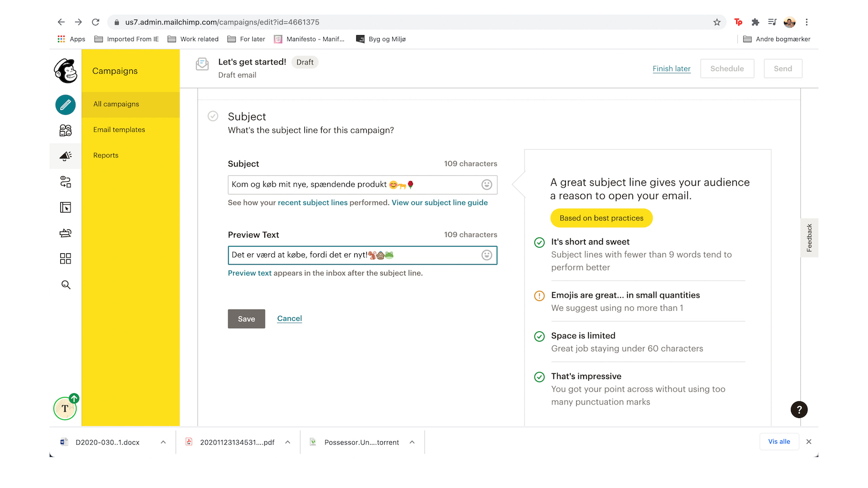
Task: Open the Preview Text emoji picker
Action: (x=487, y=255)
